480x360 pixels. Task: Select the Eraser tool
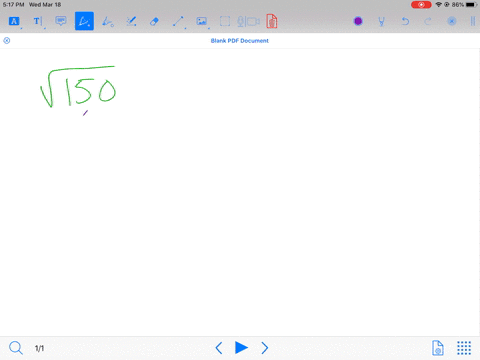[x=154, y=22]
